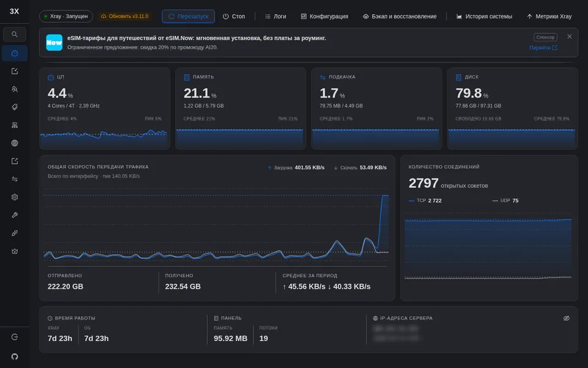
Task: Click the CPU usage value 4.4
Action: tap(57, 93)
